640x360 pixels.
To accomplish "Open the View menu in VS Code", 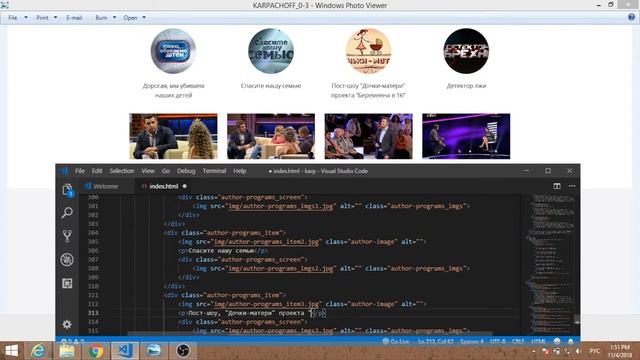I will click(148, 171).
